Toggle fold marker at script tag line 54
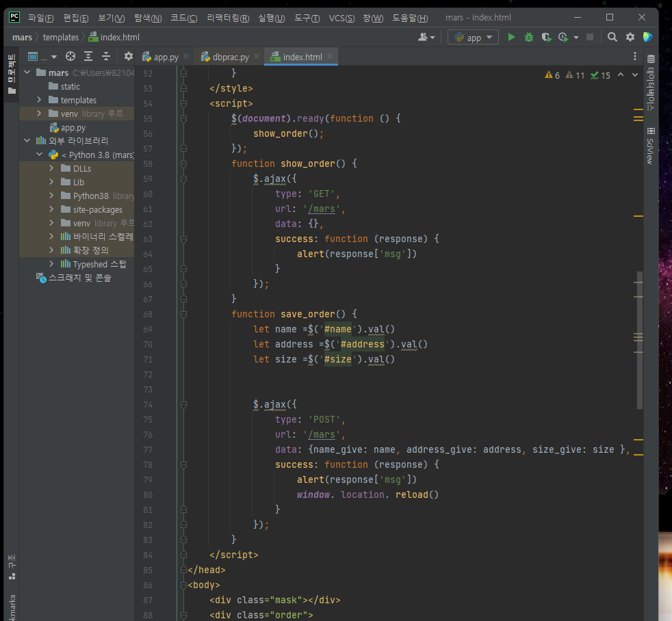 click(183, 104)
